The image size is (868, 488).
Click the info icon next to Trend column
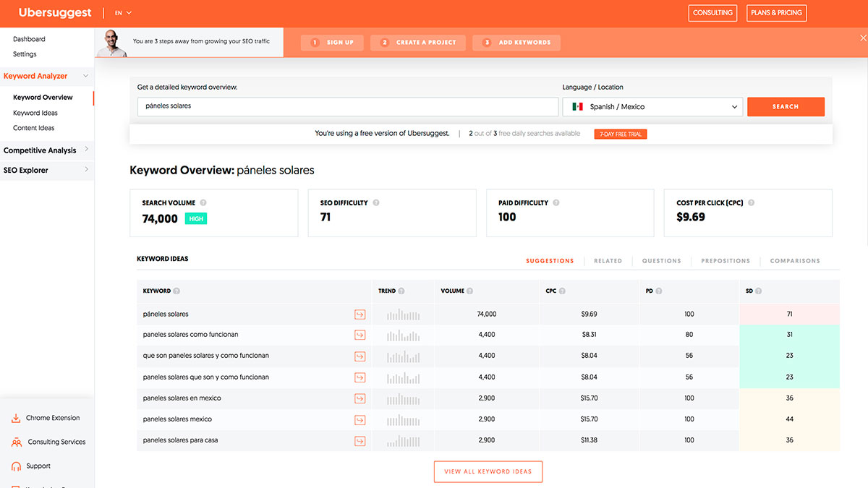tap(401, 291)
